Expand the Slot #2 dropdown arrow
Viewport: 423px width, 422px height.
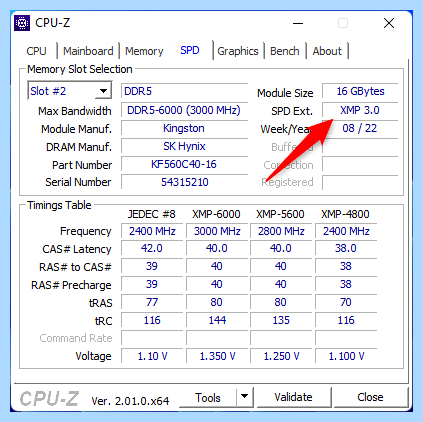[103, 91]
